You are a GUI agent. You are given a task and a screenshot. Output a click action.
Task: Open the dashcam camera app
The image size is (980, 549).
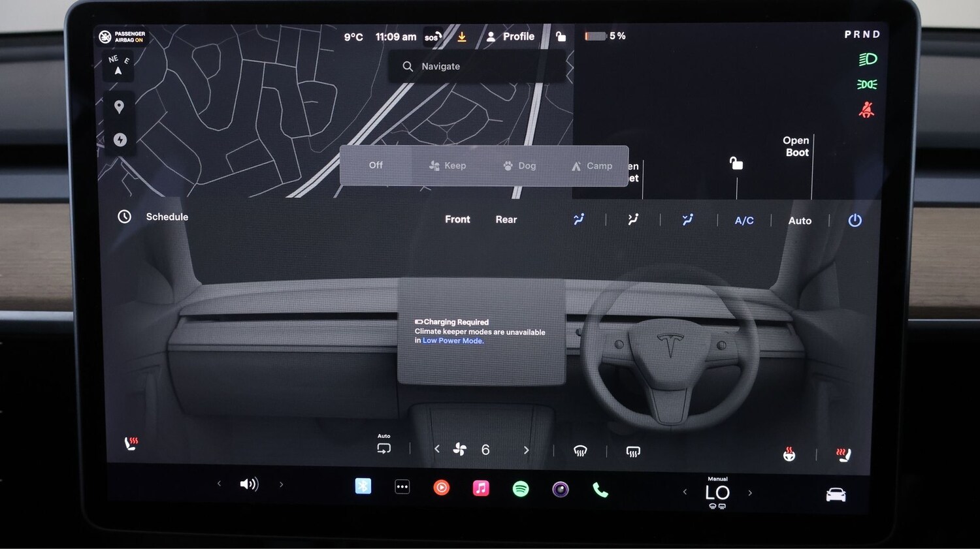561,489
